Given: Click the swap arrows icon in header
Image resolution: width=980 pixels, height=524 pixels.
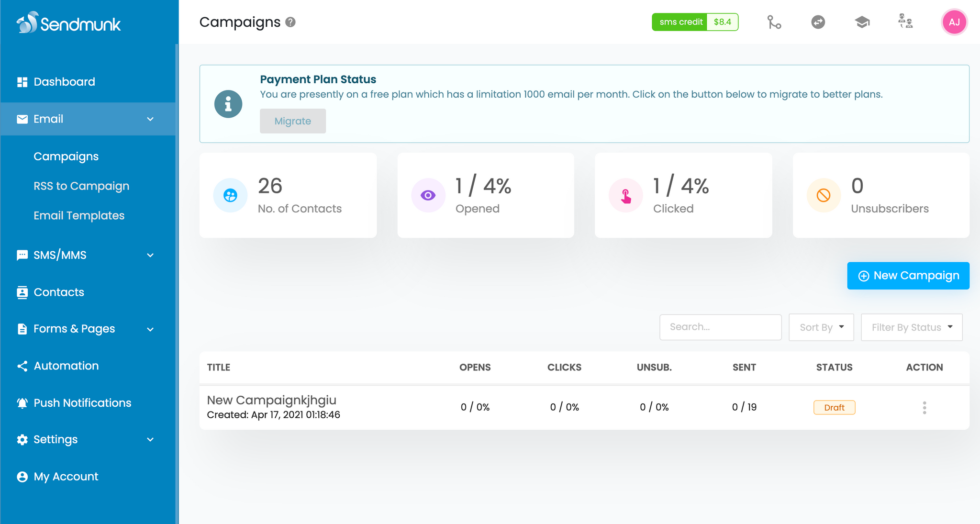Looking at the screenshot, I should click(818, 22).
